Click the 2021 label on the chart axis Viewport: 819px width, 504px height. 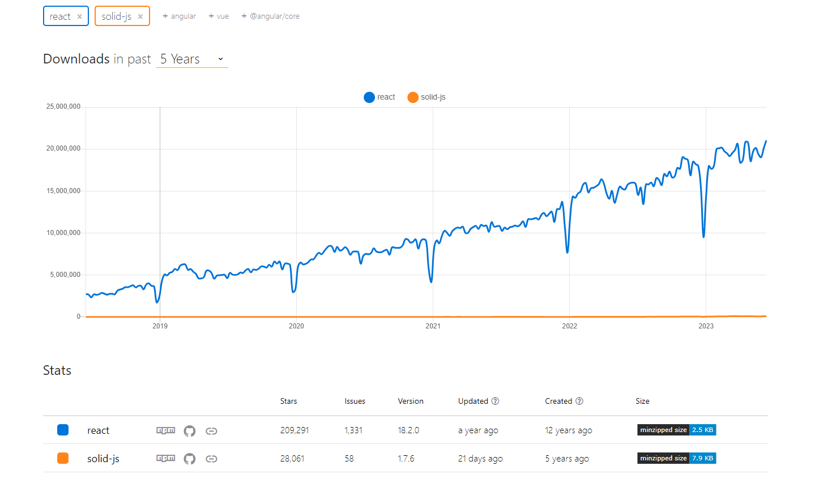coord(433,326)
